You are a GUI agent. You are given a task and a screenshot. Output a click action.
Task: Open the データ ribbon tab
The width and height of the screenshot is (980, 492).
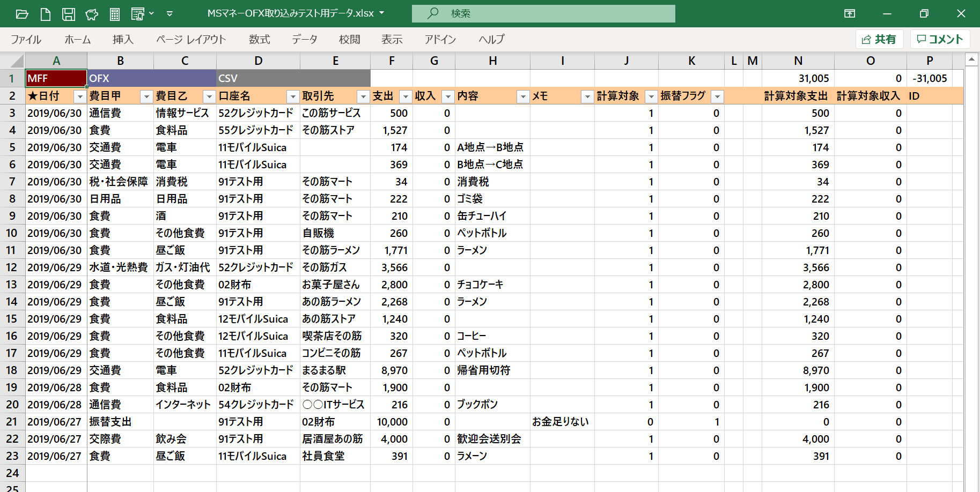pos(305,39)
